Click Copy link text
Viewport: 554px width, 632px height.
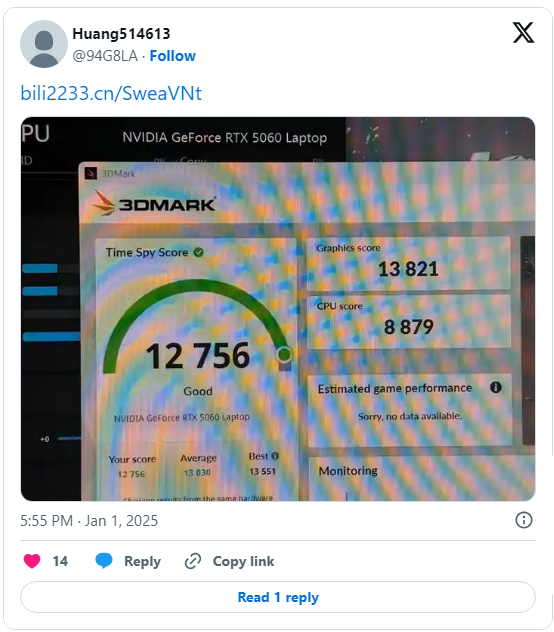point(244,561)
